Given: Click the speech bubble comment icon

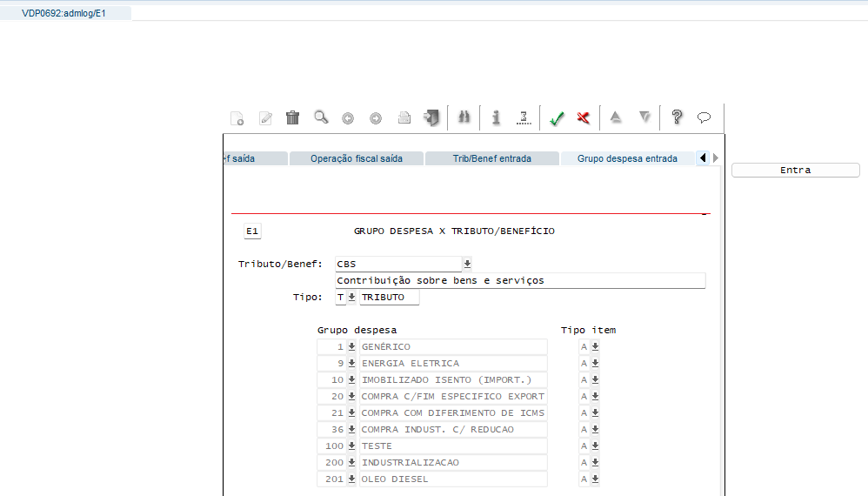Looking at the screenshot, I should [704, 117].
